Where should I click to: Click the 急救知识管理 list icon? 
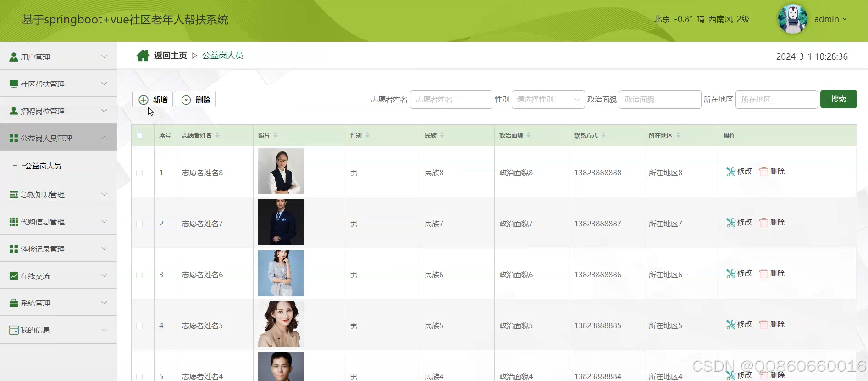point(14,195)
